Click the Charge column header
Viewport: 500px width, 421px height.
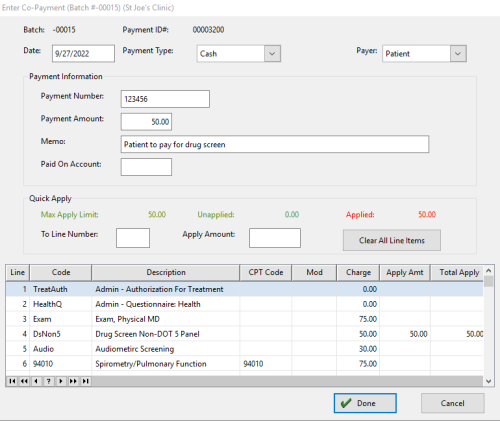(x=358, y=272)
